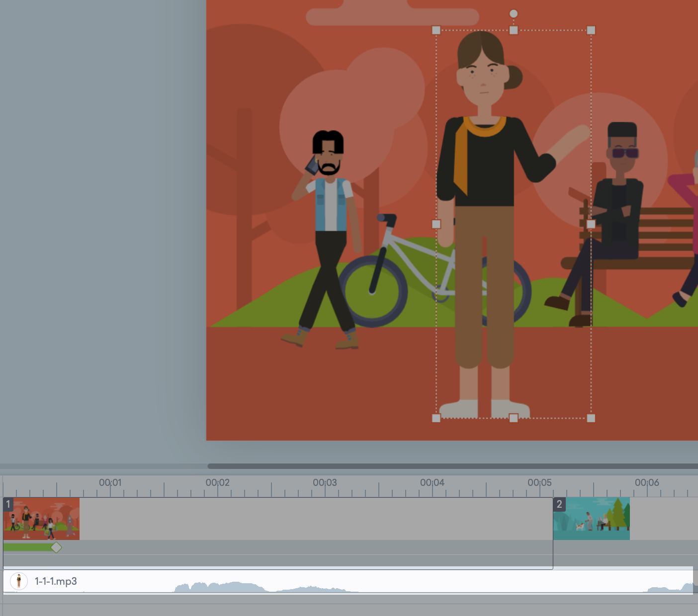
Task: Click the top-center resize handle of the selection
Action: [514, 30]
